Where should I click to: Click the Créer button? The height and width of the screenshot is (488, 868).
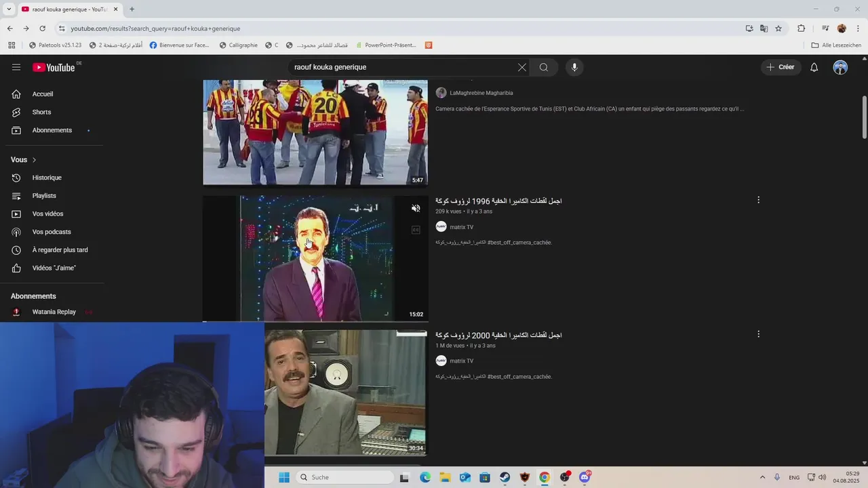[781, 67]
